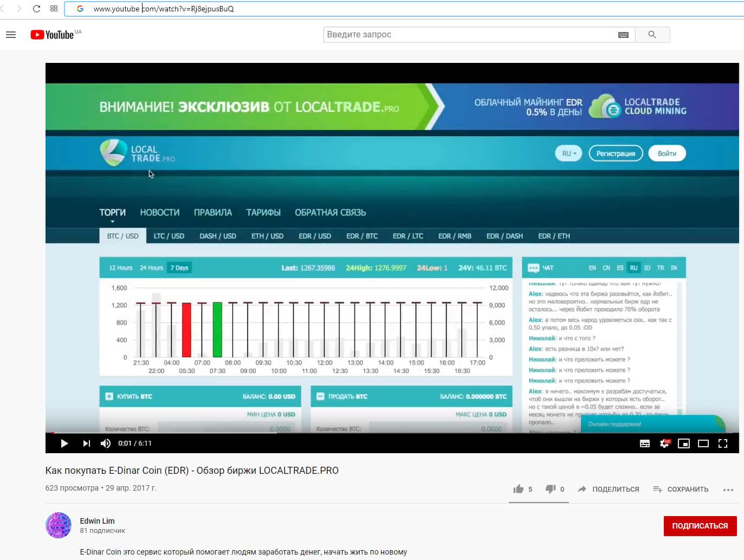
Task: Mute the video volume
Action: click(106, 443)
